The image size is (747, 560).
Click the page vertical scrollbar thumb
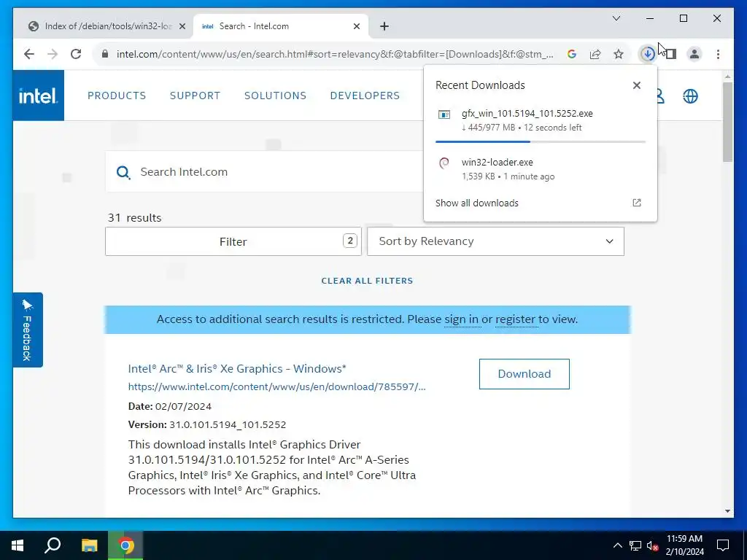pos(727,122)
